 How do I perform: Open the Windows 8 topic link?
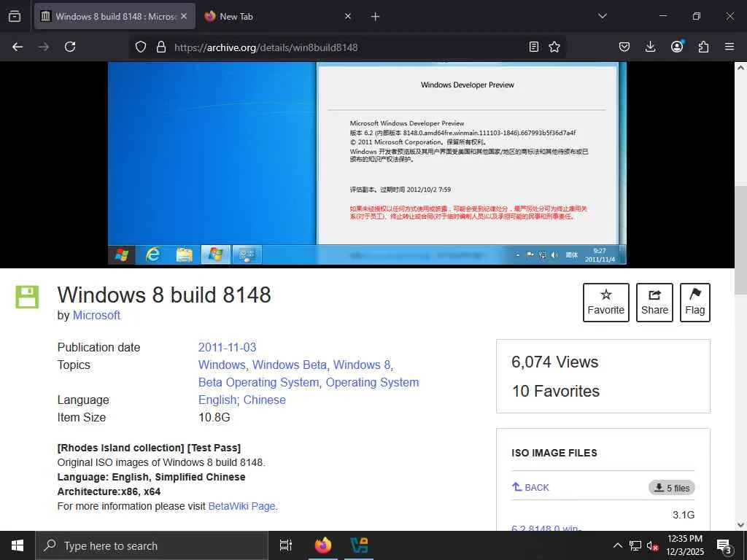coord(362,365)
